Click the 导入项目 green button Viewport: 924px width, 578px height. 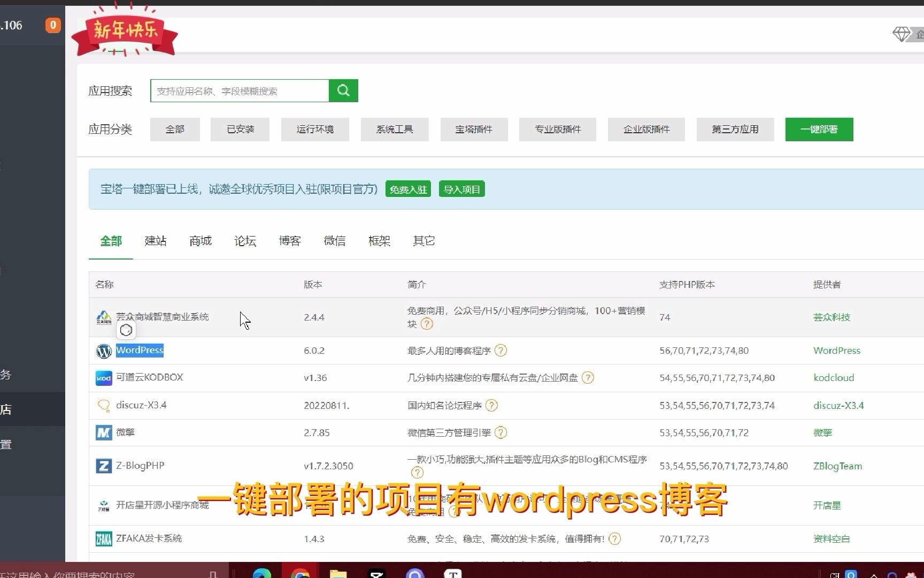(x=462, y=189)
